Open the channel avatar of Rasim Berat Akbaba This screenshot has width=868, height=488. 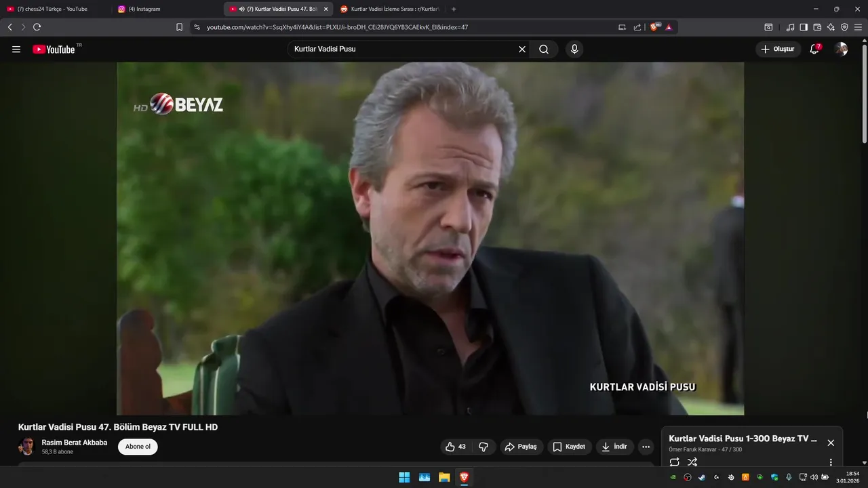coord(26,447)
